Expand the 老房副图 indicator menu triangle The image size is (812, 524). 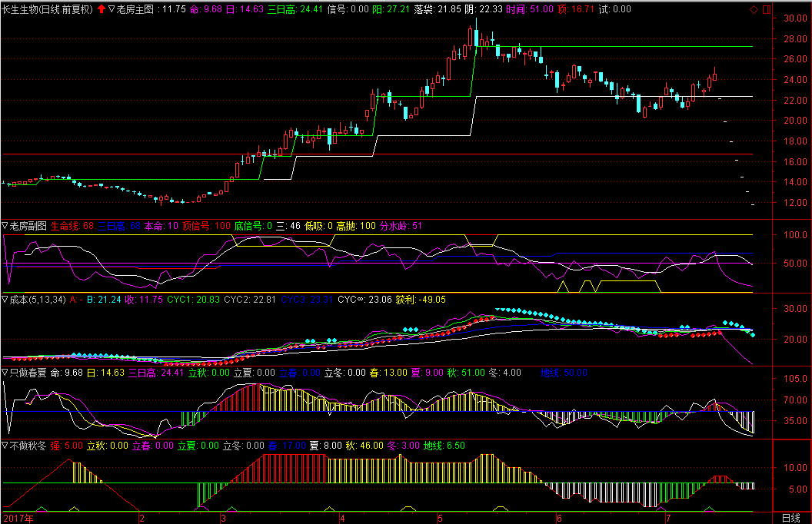point(5,226)
